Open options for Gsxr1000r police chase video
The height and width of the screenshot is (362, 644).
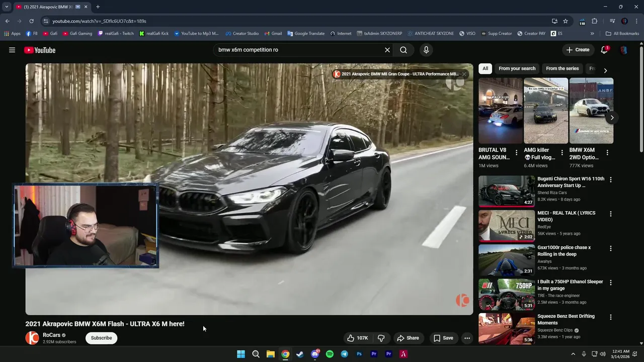611,248
